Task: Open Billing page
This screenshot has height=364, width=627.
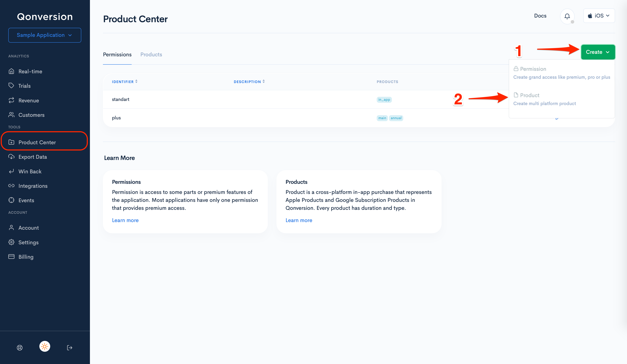Action: (26, 257)
